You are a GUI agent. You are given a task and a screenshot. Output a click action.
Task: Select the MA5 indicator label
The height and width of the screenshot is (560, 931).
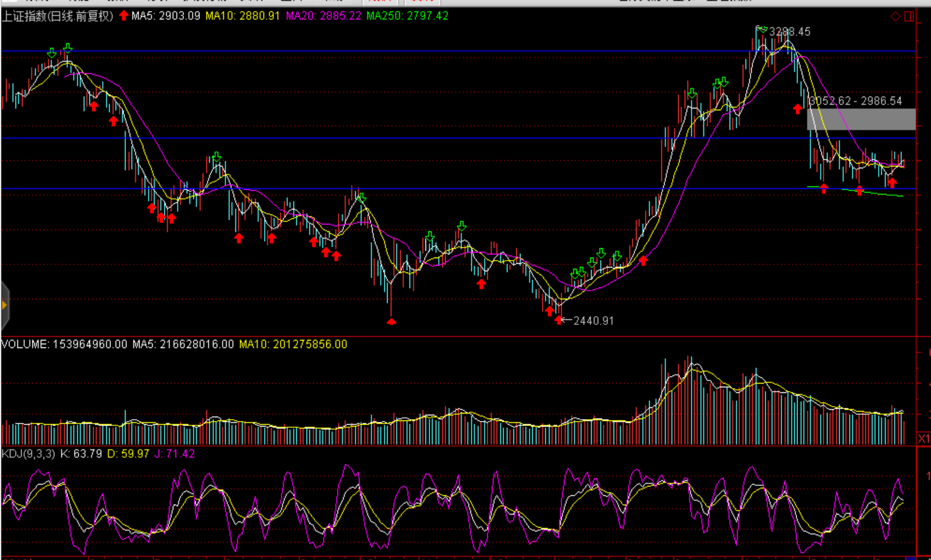pos(166,16)
